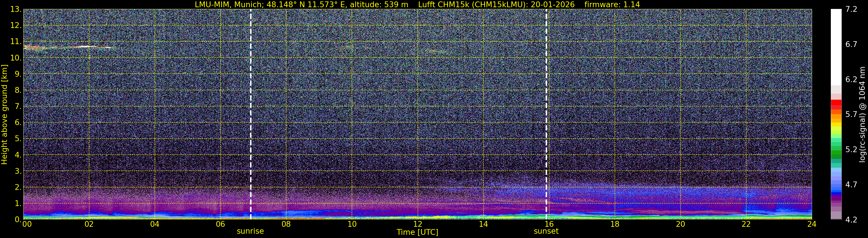Click the 'firmware: 1.14' text
Screen dimensions: 868x238
point(612,4)
